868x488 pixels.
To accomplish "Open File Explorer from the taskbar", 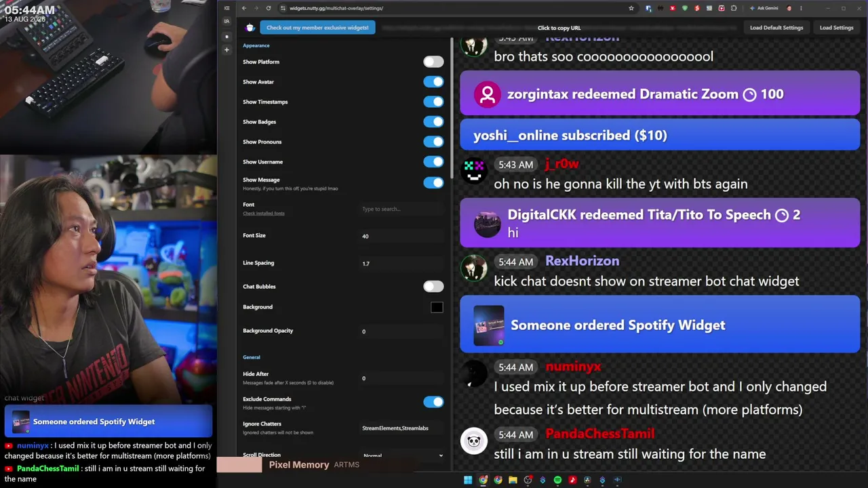I will 513,480.
